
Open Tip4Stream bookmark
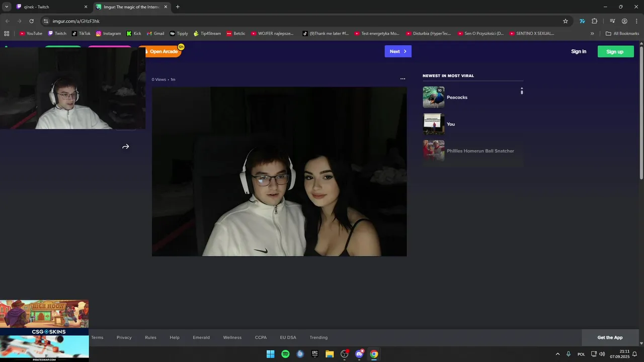click(207, 34)
